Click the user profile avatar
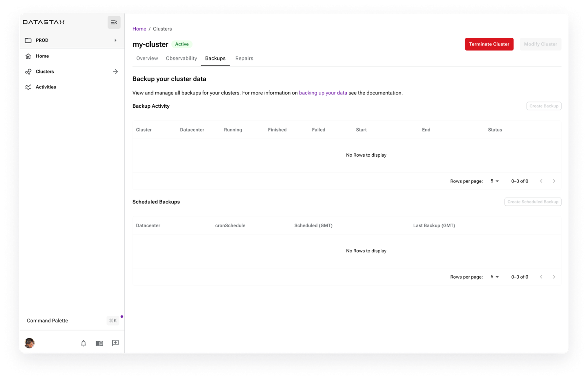The image size is (588, 379). point(30,343)
